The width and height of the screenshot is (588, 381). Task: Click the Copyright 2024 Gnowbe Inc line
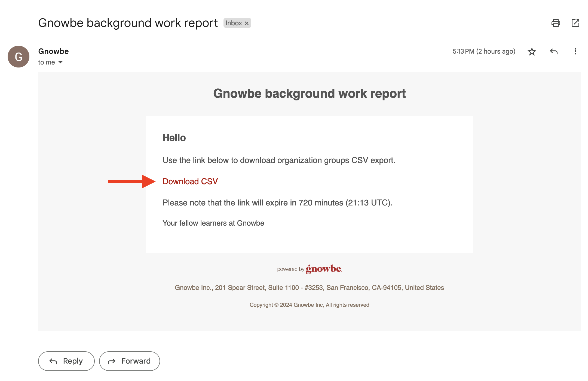click(309, 305)
